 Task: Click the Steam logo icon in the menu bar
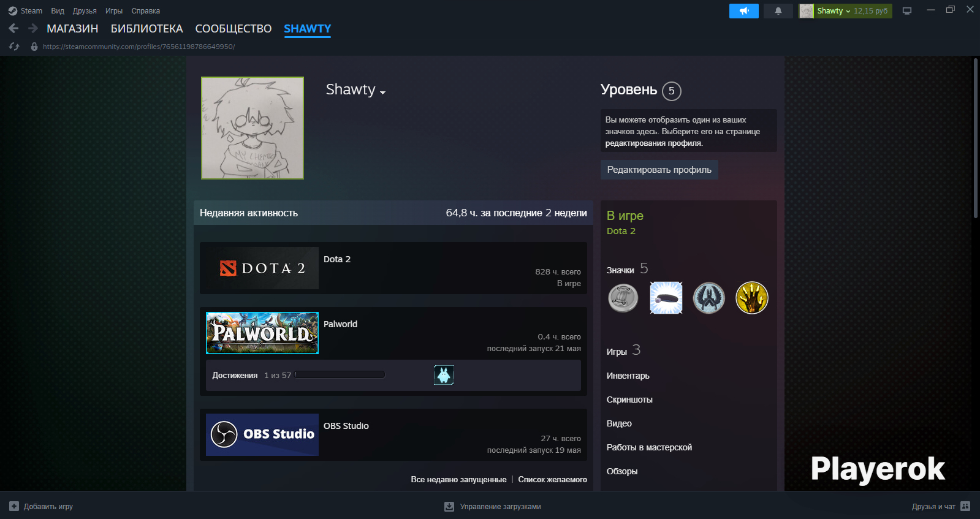click(13, 11)
